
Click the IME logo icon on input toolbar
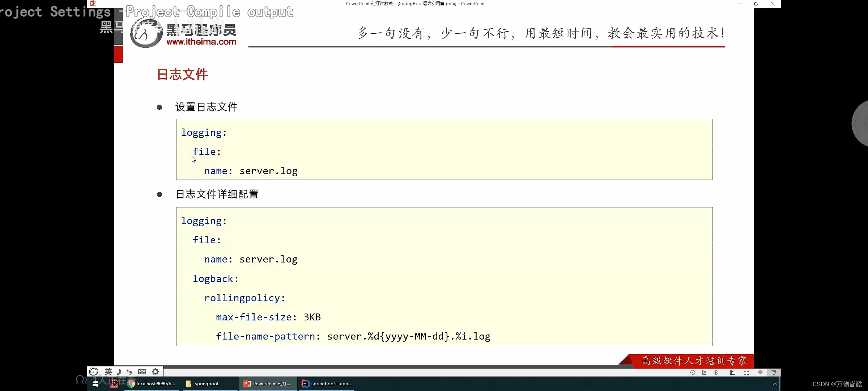tap(94, 371)
